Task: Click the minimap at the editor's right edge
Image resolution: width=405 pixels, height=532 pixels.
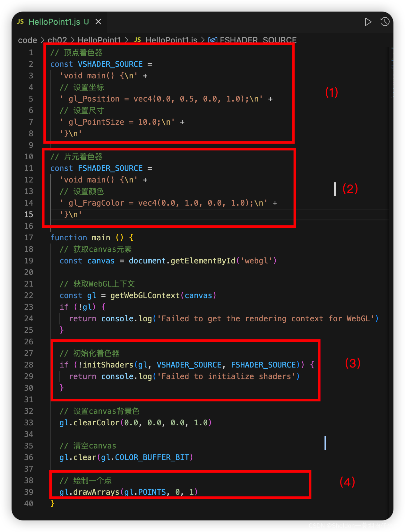Action: [x=392, y=72]
